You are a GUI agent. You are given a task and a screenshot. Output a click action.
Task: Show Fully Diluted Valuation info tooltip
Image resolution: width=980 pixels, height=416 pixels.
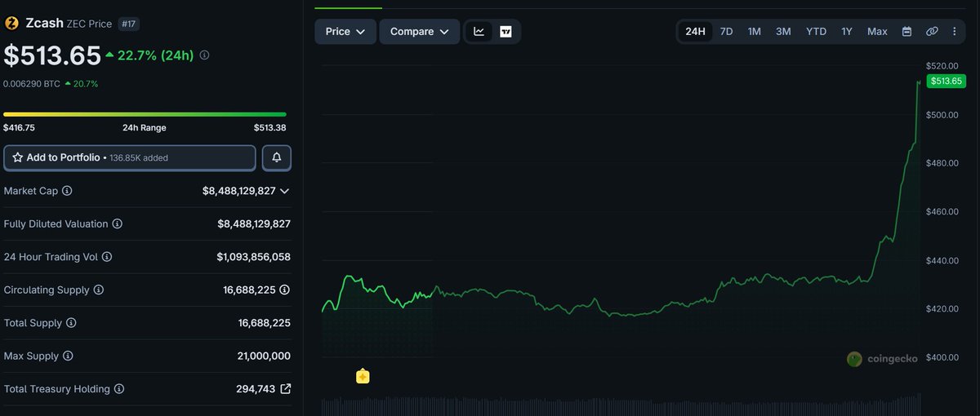[118, 223]
